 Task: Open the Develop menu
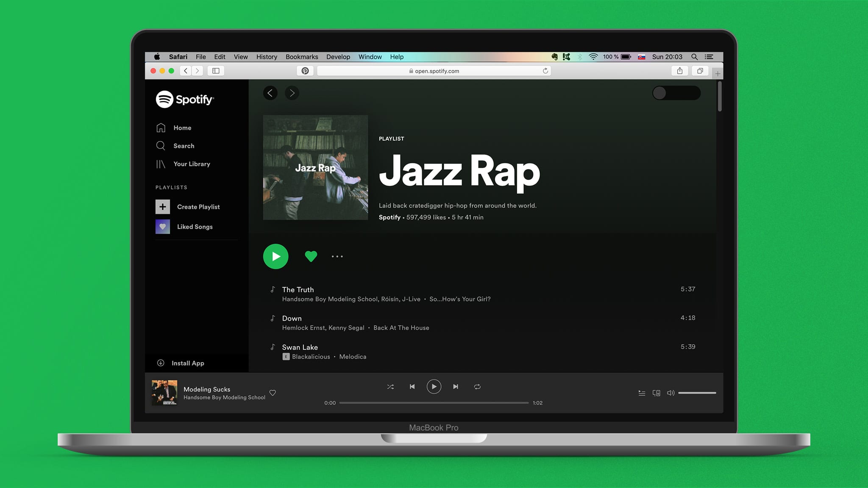click(338, 57)
